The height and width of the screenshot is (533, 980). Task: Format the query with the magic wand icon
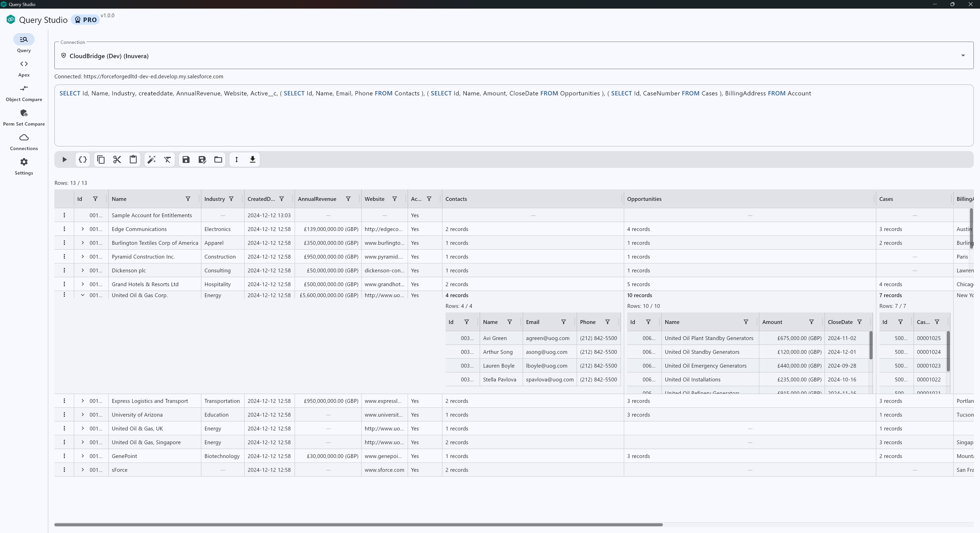(151, 160)
